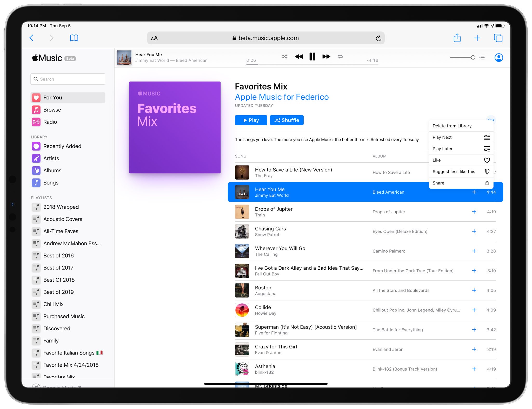Click the Shuffle button
Screen dimensions: 532x409
287,120
